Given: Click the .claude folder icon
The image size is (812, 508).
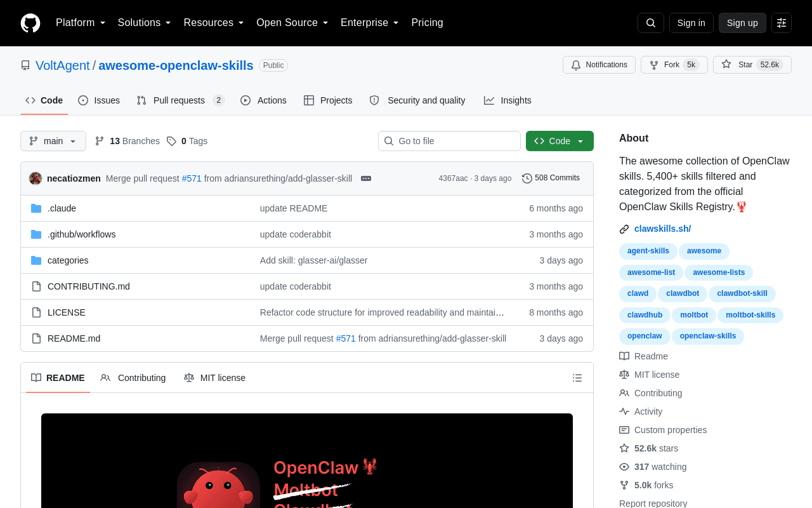Looking at the screenshot, I should point(36,208).
